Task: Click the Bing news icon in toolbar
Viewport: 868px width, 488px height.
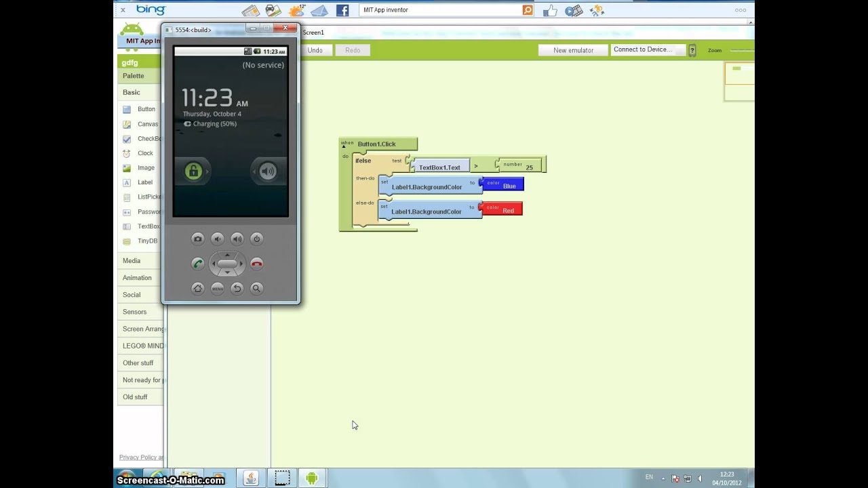Action: [250, 10]
